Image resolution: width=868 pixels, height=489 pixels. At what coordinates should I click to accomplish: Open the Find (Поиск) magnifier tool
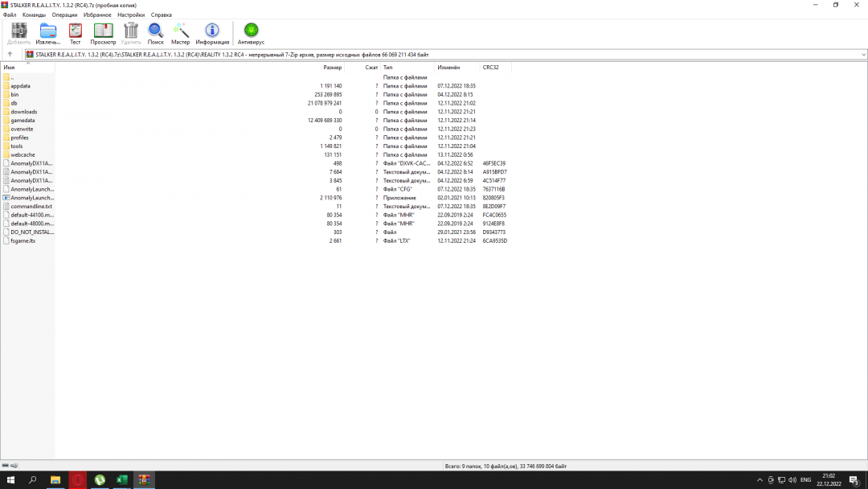point(156,34)
